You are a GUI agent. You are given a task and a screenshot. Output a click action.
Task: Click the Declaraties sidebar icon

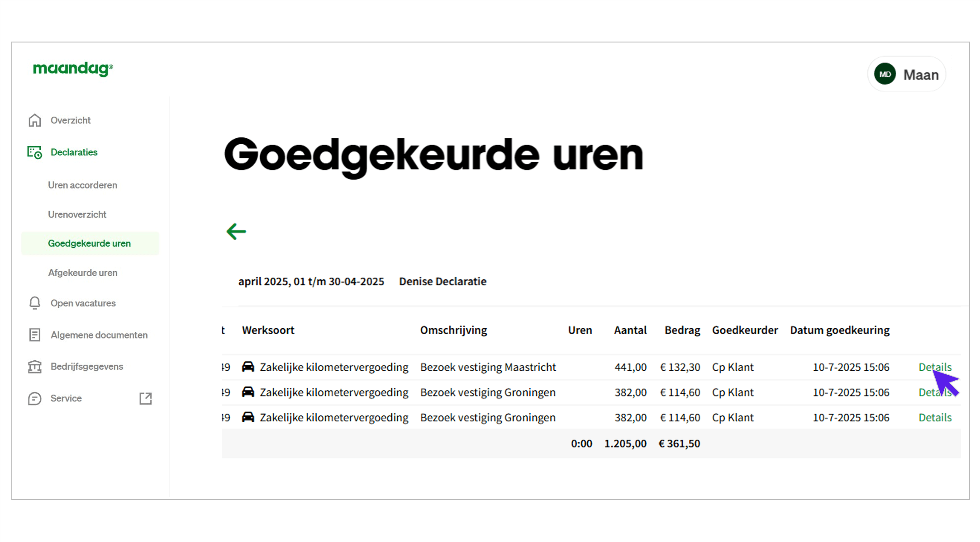tap(34, 152)
